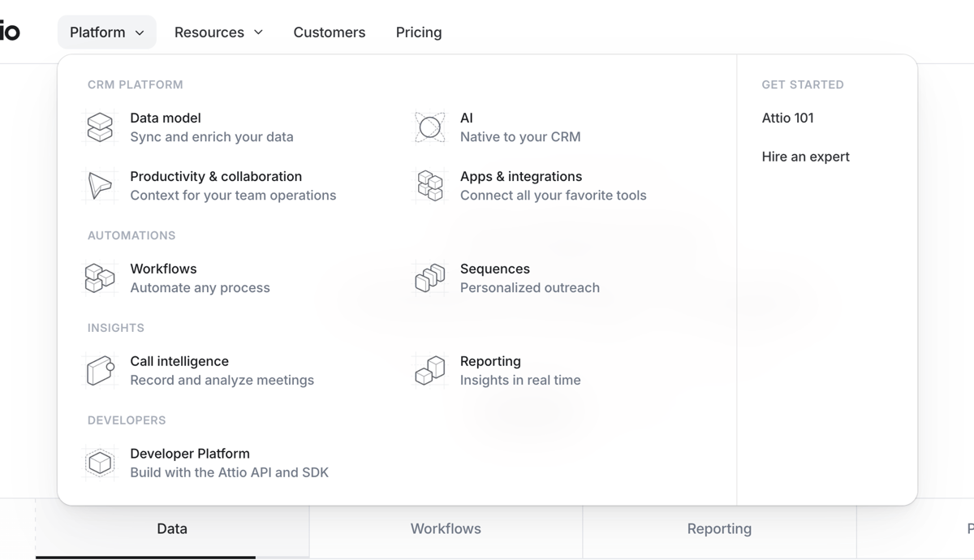Open the Attio 101 link
Screen dimensions: 974x560
click(x=787, y=118)
